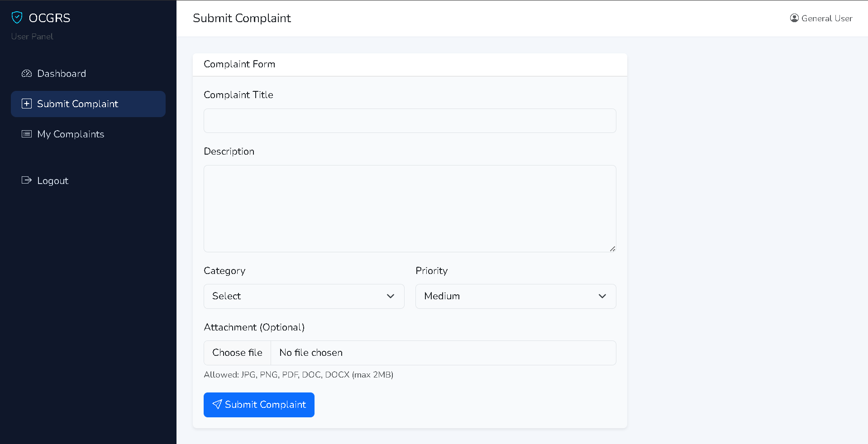Click the Dashboard speedometer icon

27,73
